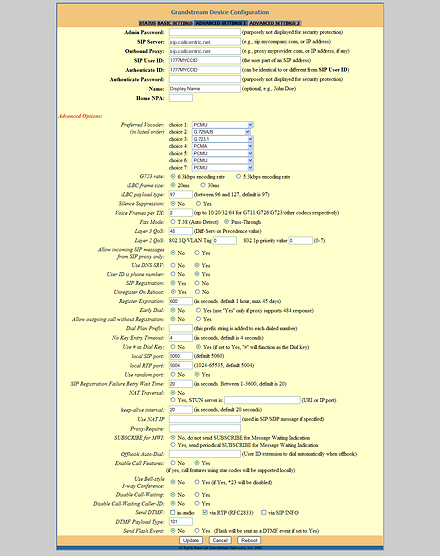Select T.38 (Auto Detect) fax mode
This screenshot has height=556, width=440.
click(x=173, y=222)
